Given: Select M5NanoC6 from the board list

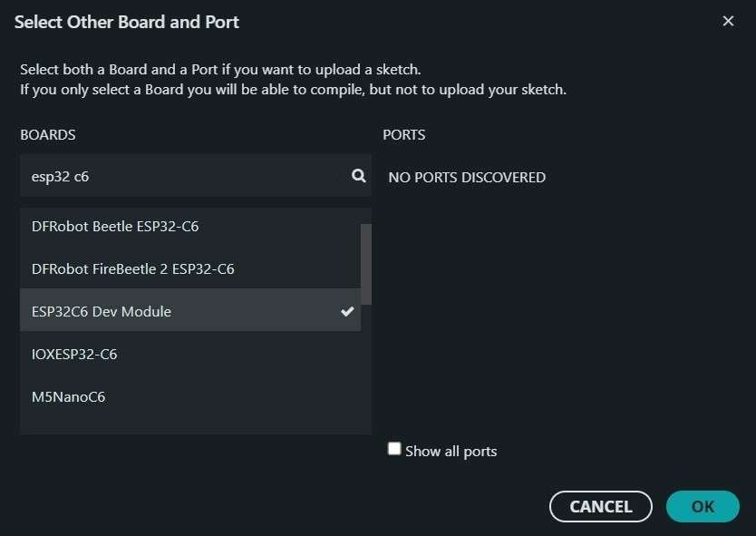Looking at the screenshot, I should (x=68, y=396).
